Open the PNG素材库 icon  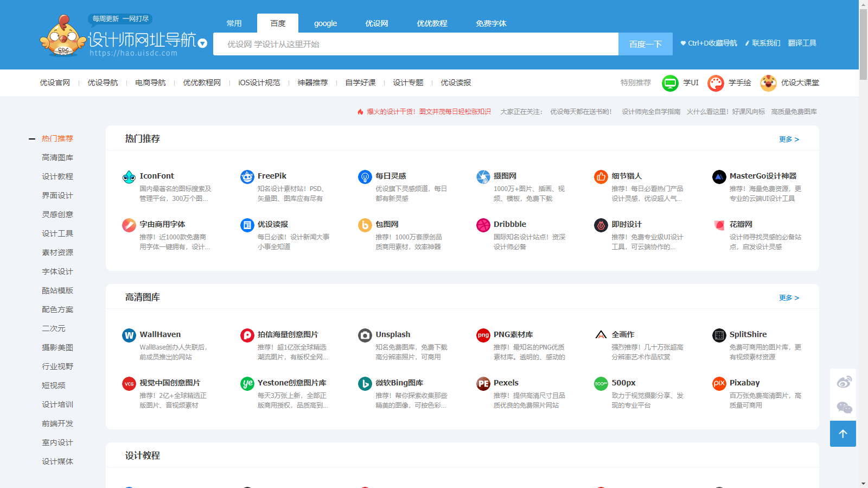point(483,335)
